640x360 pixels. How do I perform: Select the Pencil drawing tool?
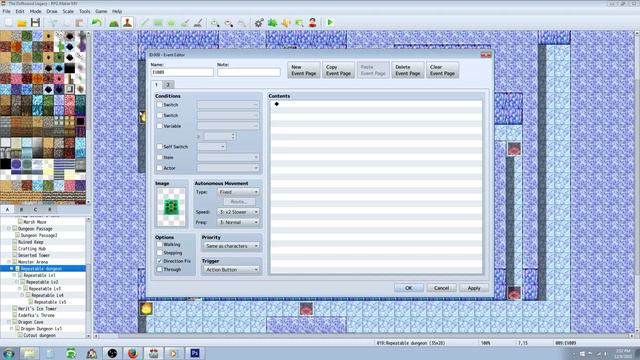click(x=144, y=23)
